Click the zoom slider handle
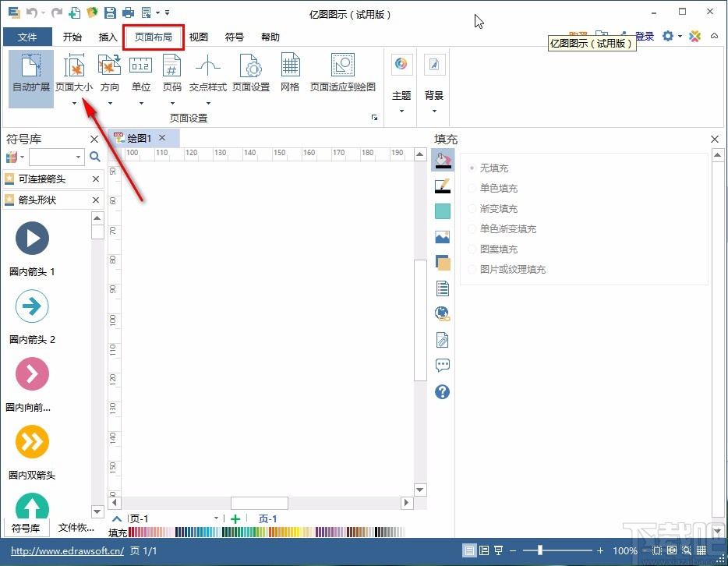Viewport: 728px width, 566px height. (540, 550)
